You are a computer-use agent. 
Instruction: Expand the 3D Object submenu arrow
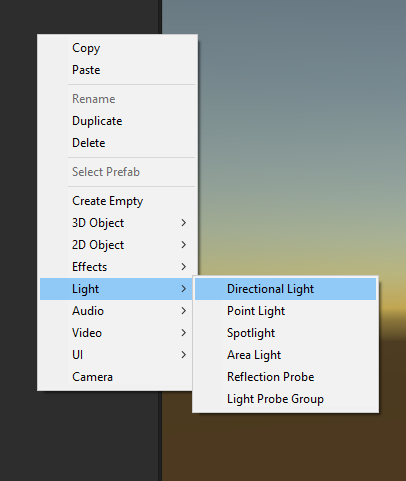point(183,223)
